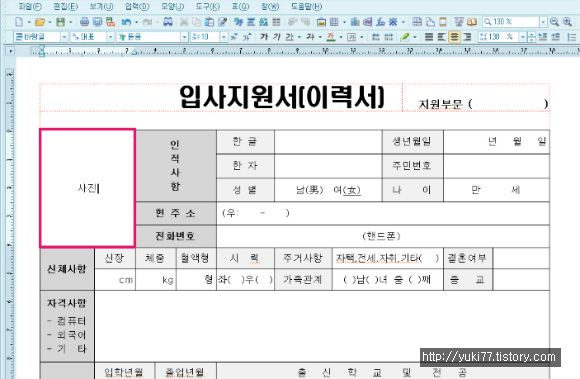Expand the line spacing dropdown
The width and height of the screenshot is (580, 379).
(523, 37)
